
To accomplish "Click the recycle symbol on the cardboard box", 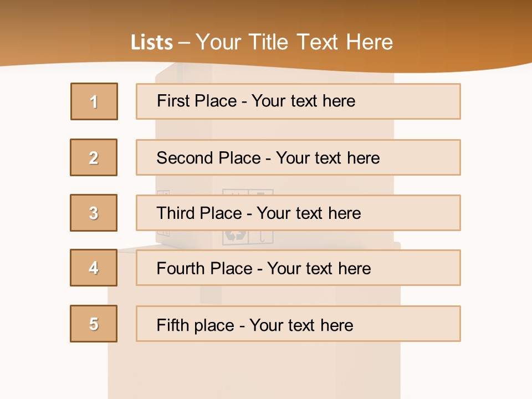I will tap(236, 237).
